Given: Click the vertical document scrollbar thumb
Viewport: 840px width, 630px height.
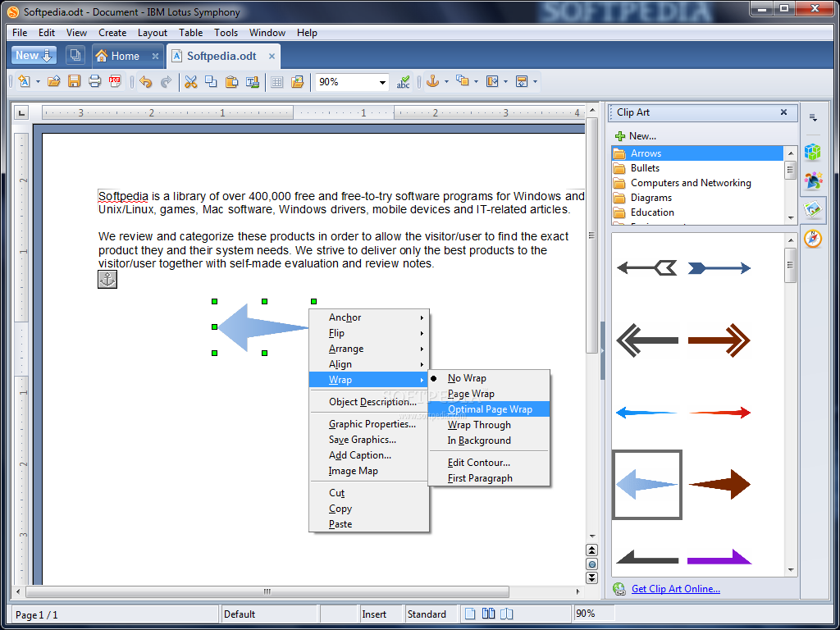Looking at the screenshot, I should tap(591, 235).
